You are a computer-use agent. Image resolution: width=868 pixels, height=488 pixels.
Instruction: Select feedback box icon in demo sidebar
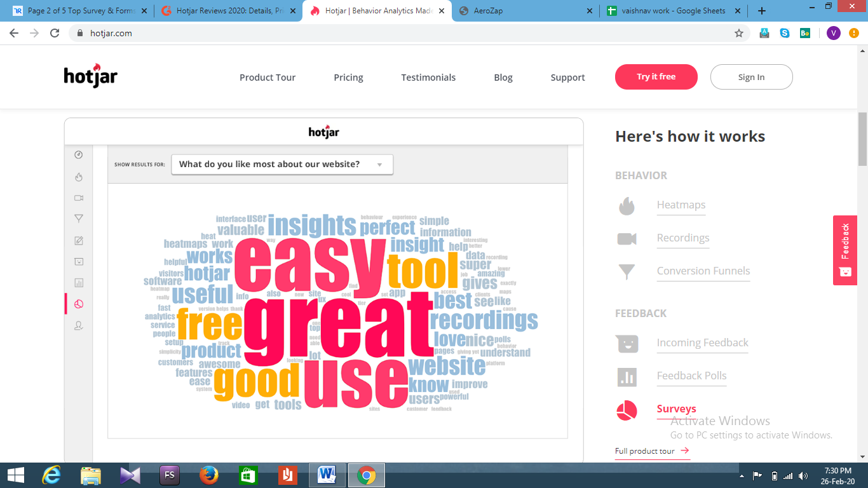point(79,261)
